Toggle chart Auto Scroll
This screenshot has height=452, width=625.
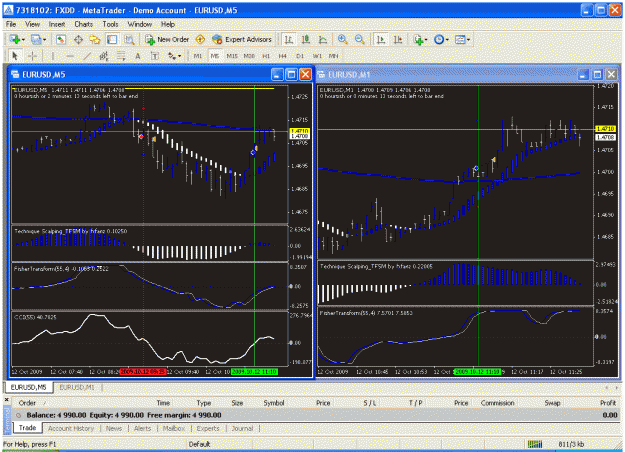[381, 39]
